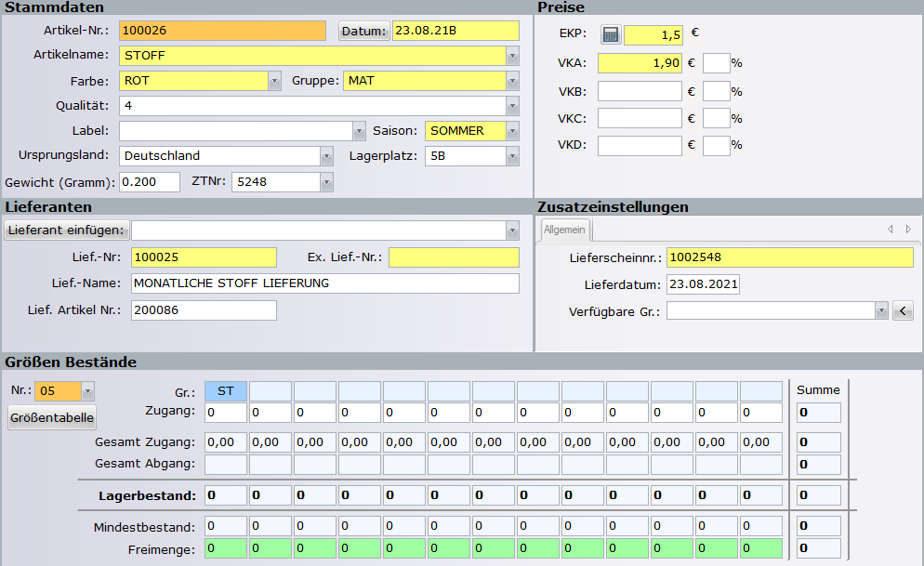Focus the VKB price input field
Image resolution: width=924 pixels, height=566 pixels.
pos(640,92)
